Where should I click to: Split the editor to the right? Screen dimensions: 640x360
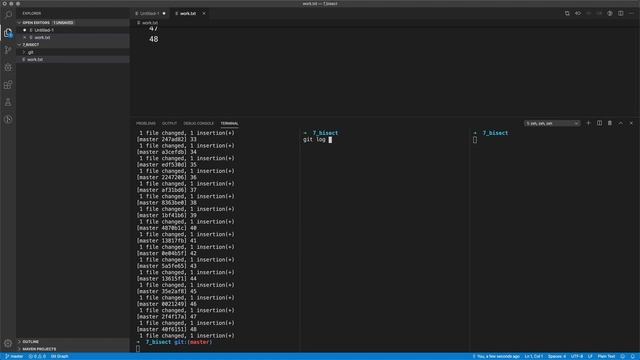pyautogui.click(x=620, y=13)
